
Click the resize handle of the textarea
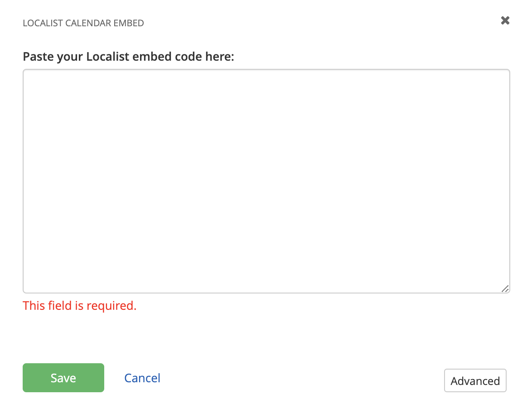tap(506, 289)
